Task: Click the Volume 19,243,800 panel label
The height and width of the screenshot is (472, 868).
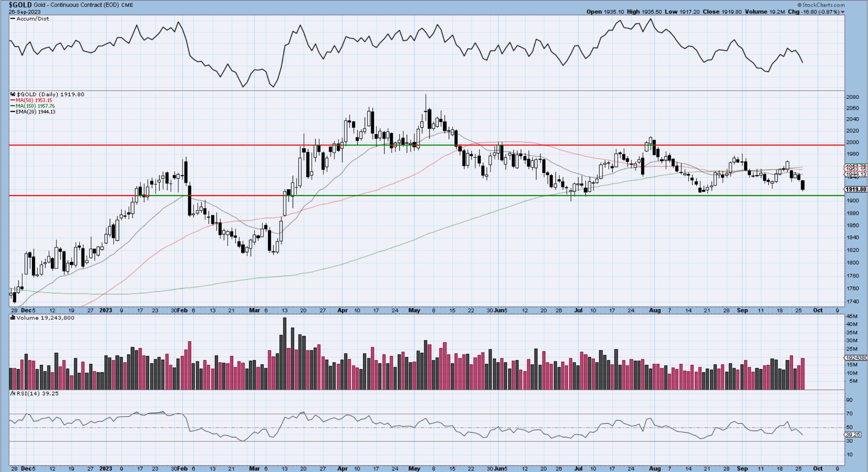Action: tap(46, 318)
